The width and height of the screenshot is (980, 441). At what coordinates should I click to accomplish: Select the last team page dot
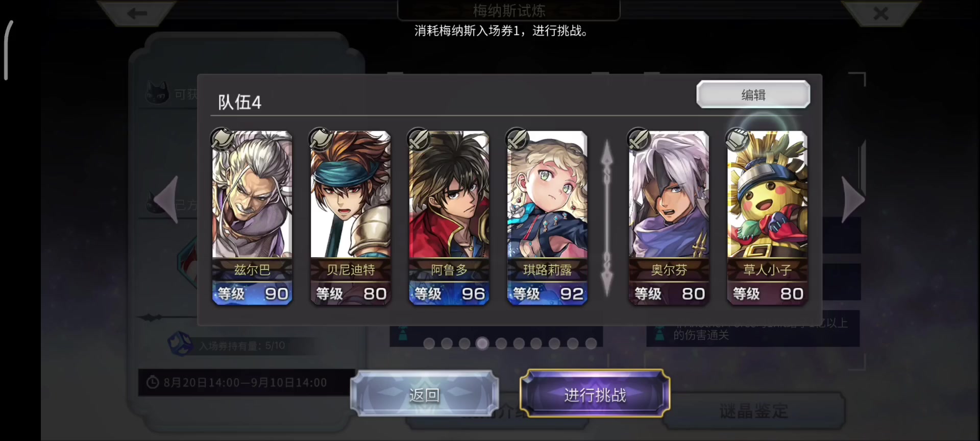tap(591, 344)
